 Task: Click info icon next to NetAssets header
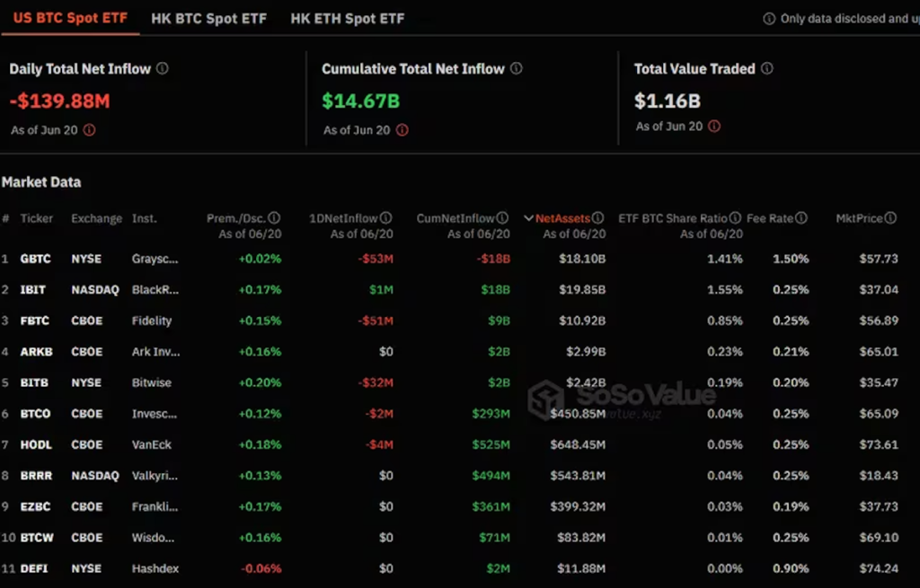[597, 218]
